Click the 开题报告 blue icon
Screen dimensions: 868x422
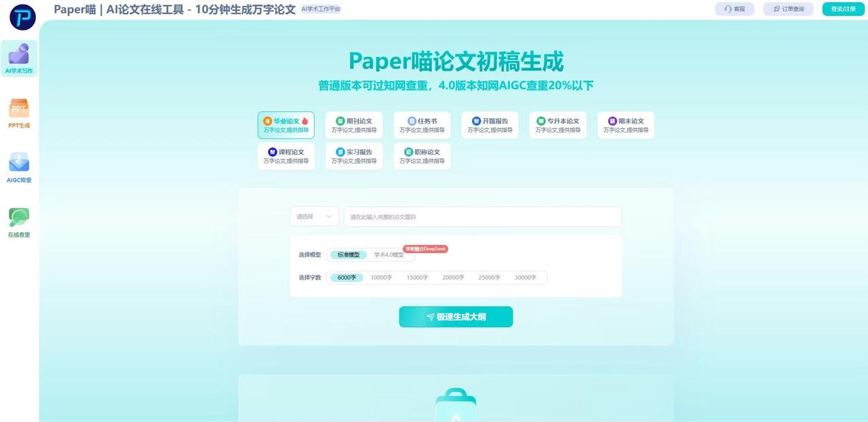[476, 121]
